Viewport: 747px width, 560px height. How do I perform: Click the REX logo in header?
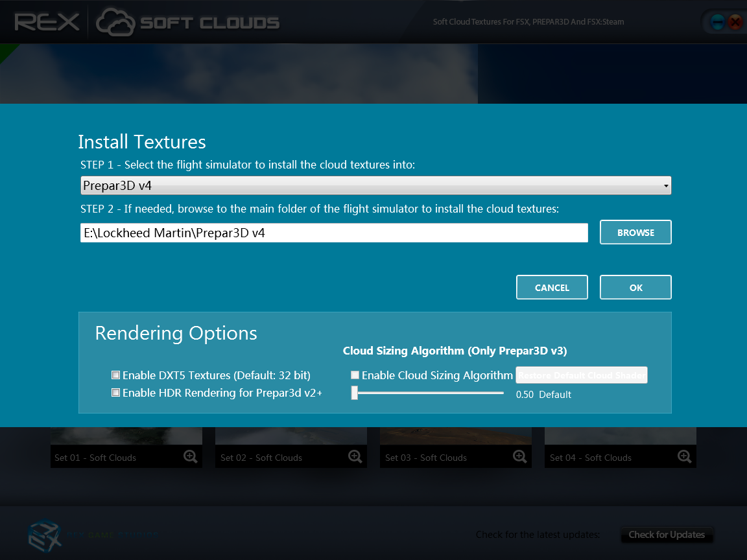tap(47, 22)
